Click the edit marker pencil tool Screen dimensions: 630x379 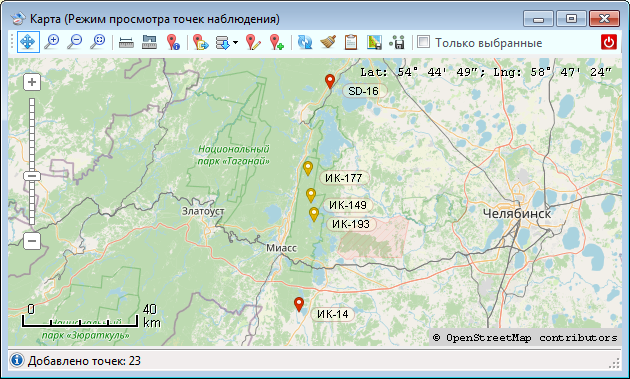[253, 42]
